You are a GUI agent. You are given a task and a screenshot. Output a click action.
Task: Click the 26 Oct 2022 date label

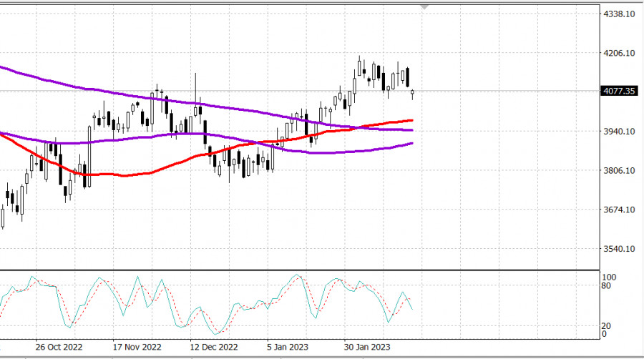coord(60,347)
